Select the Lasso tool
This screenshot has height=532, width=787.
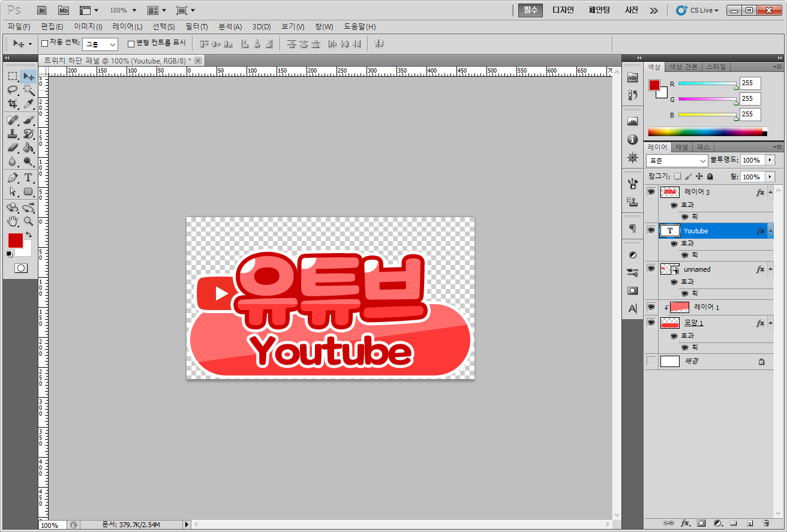tap(13, 90)
